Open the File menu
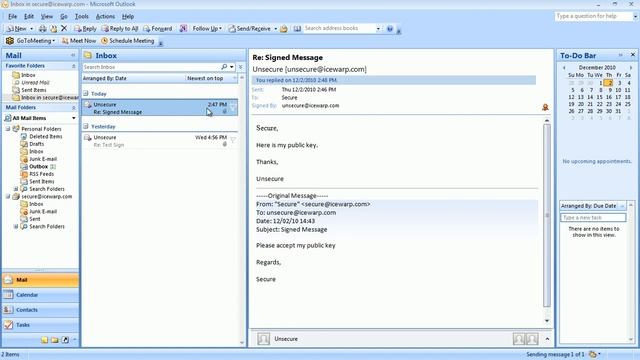The image size is (640, 360). click(13, 16)
